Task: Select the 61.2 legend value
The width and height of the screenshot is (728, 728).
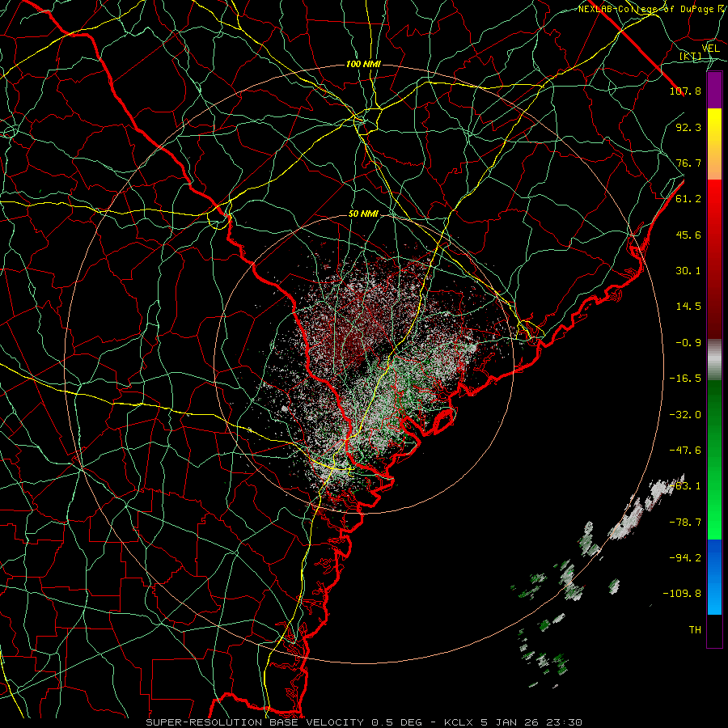Action: pos(688,199)
